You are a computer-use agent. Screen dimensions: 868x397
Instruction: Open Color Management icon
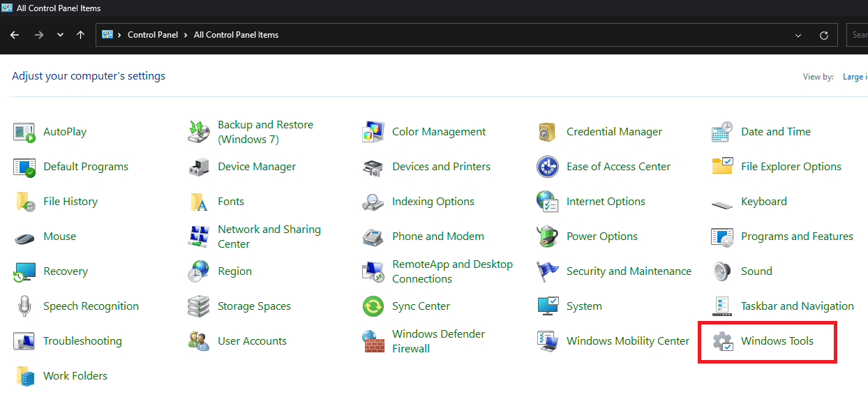tap(373, 132)
